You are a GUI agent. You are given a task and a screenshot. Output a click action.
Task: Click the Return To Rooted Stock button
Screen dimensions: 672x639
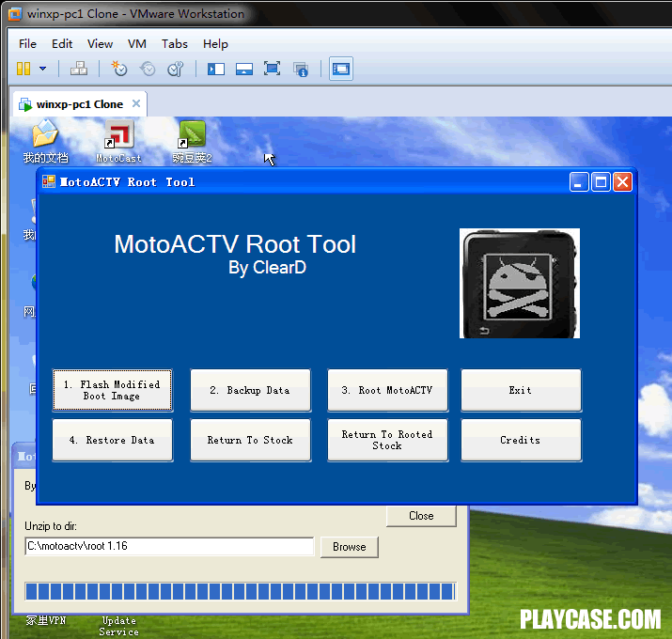(x=388, y=440)
